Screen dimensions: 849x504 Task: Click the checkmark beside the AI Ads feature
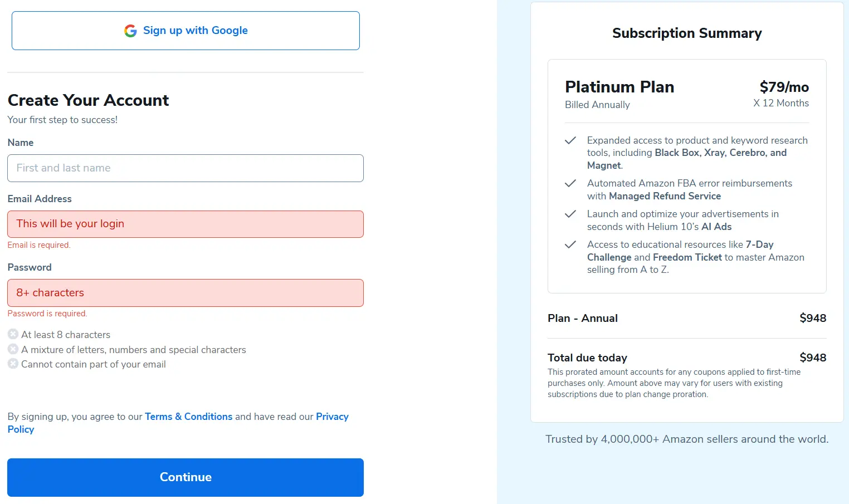pyautogui.click(x=570, y=214)
